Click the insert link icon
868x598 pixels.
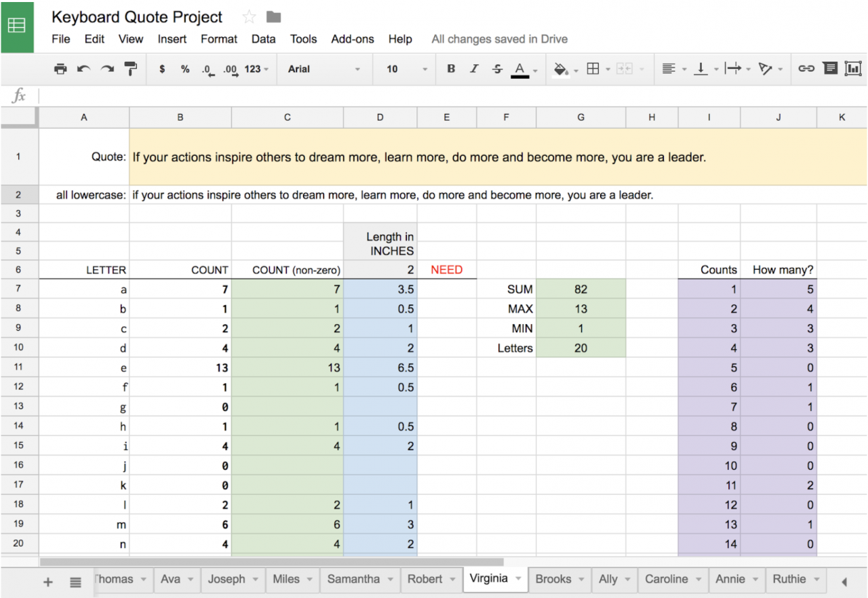point(806,68)
